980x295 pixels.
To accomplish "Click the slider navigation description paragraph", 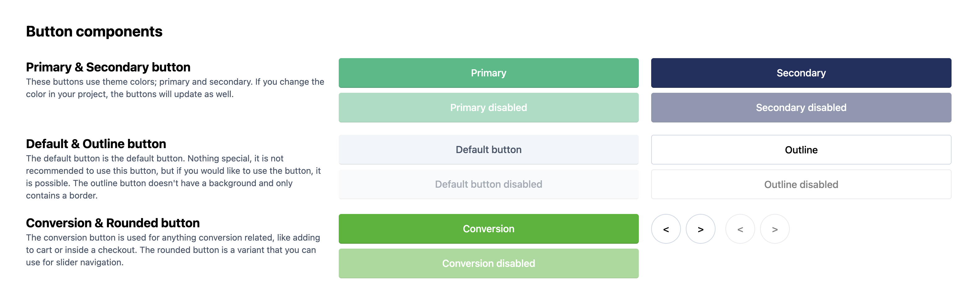I will click(x=173, y=250).
